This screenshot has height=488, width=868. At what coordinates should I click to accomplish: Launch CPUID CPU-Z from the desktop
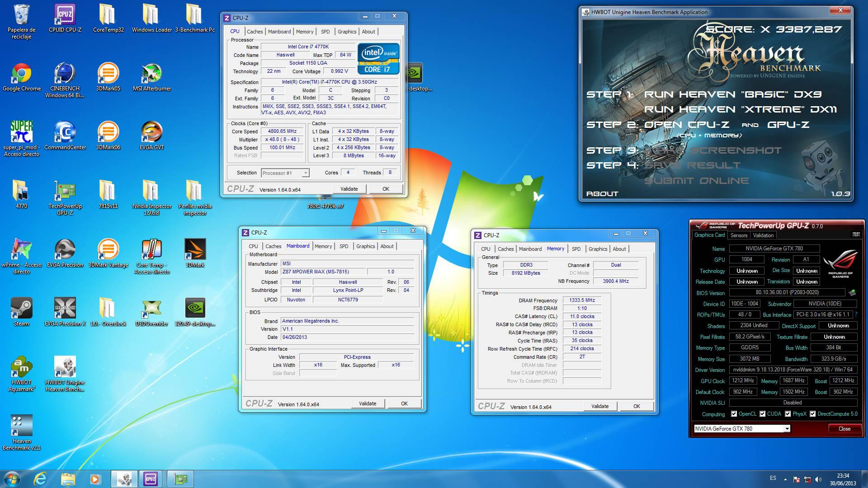[65, 19]
